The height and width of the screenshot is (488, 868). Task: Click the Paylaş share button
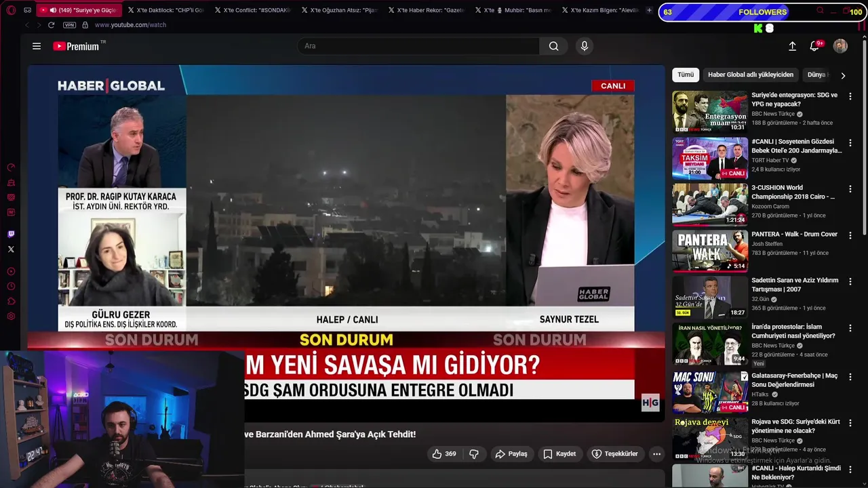[x=511, y=454]
